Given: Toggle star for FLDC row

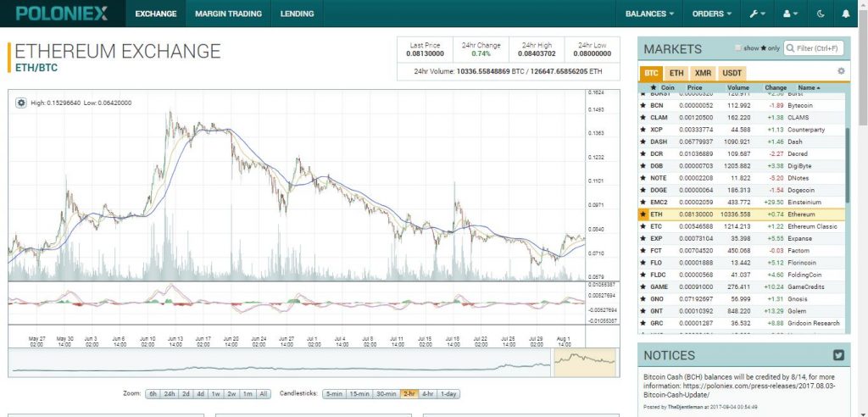Looking at the screenshot, I should click(643, 275).
